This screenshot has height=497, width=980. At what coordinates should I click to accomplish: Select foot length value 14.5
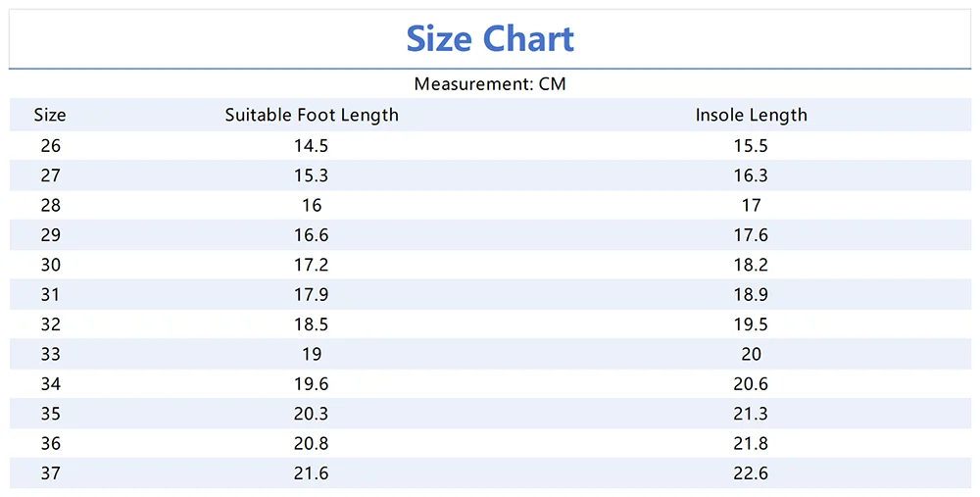(x=312, y=146)
